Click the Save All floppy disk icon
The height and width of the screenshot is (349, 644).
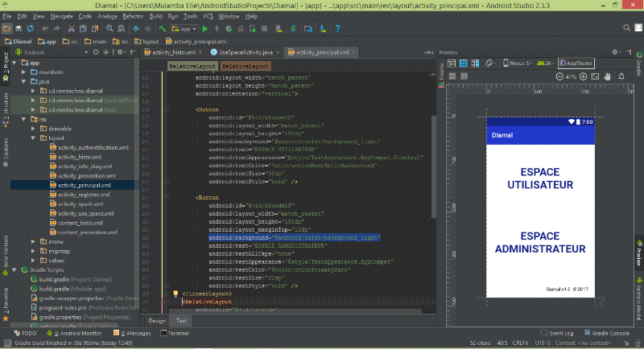(x=18, y=29)
